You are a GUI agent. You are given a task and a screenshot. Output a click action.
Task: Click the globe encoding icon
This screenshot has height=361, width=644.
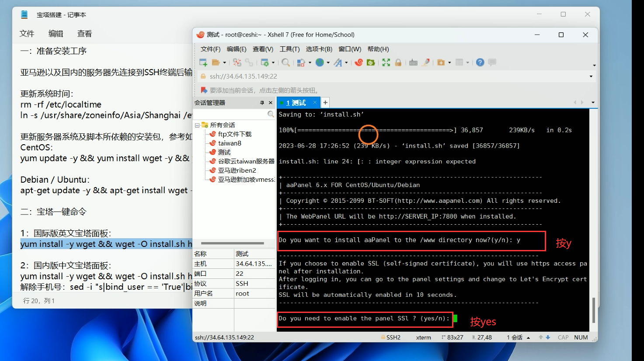click(320, 62)
